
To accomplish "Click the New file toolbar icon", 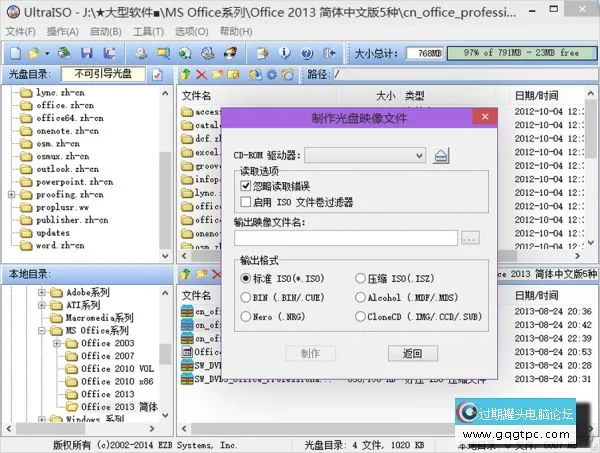I will 15,53.
